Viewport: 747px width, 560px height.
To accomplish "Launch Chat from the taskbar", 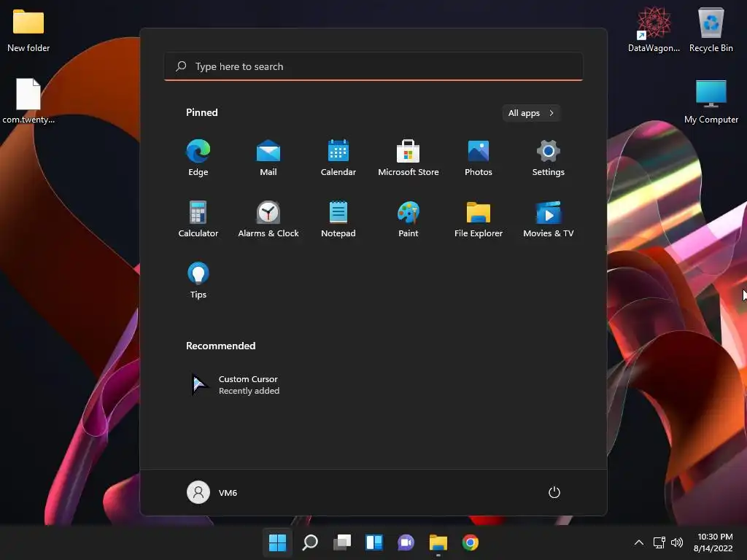I will click(x=406, y=542).
